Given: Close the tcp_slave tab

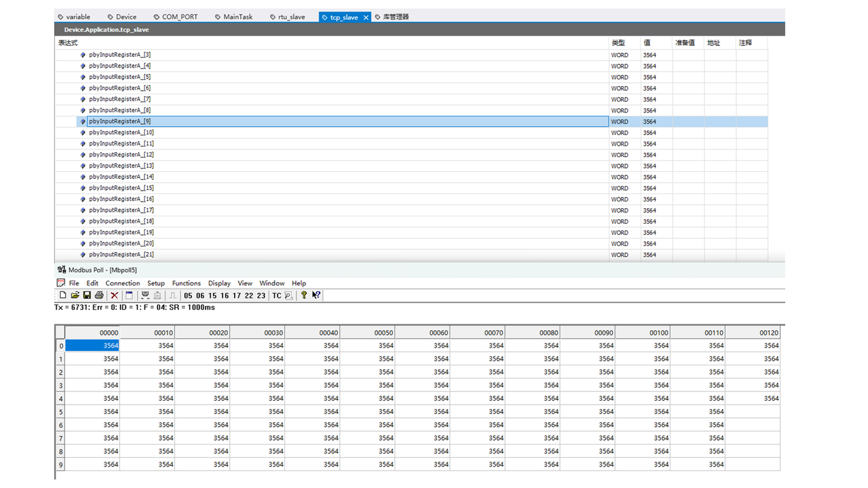Looking at the screenshot, I should tap(366, 17).
